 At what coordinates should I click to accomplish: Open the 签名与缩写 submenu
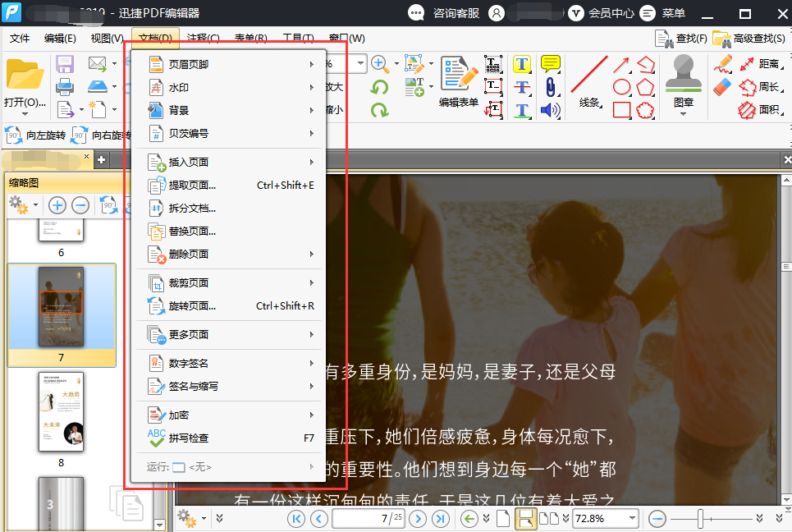(x=229, y=387)
